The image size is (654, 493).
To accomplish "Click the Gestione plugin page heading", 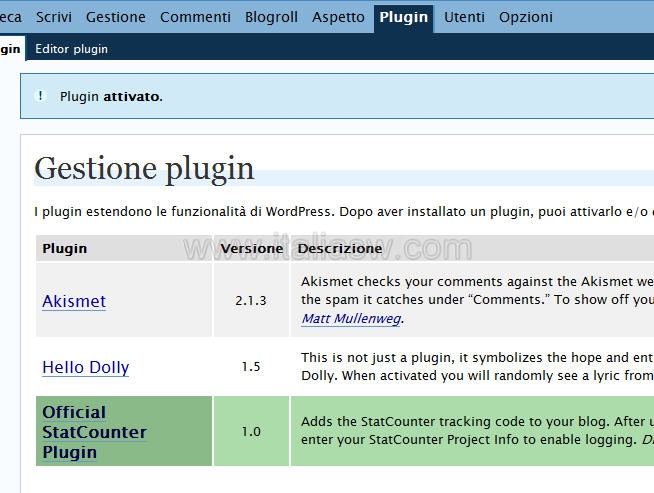I will (144, 169).
